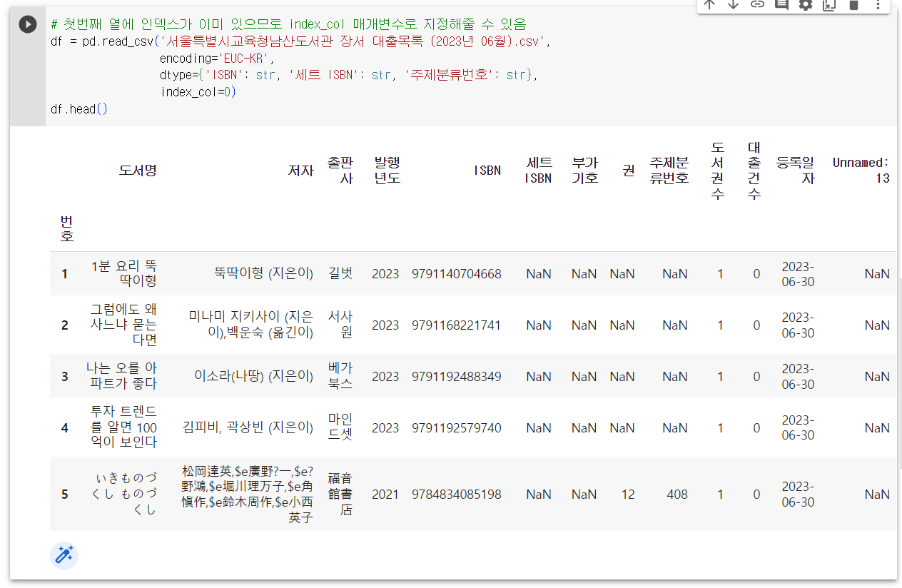Screen dimensions: 902x588
Task: Click the '발행년도' column header
Action: tap(387, 170)
